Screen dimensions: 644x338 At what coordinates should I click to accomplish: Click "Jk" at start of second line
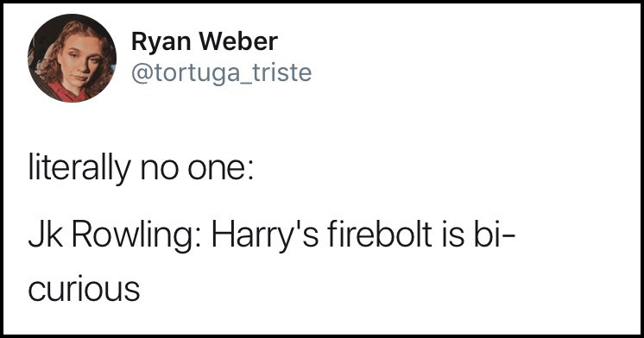pos(42,235)
